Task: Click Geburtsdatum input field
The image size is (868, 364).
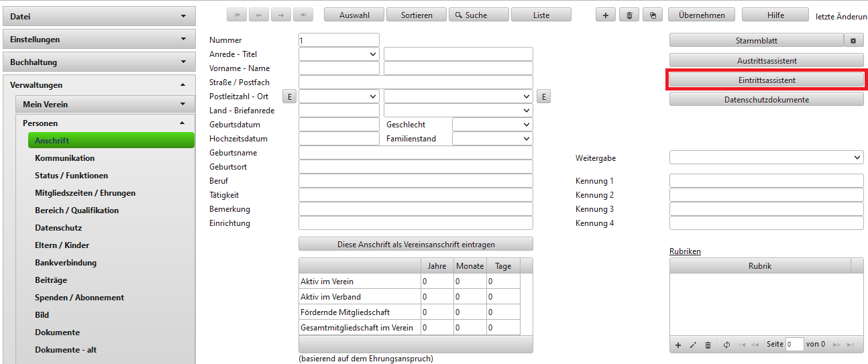Action: (339, 125)
